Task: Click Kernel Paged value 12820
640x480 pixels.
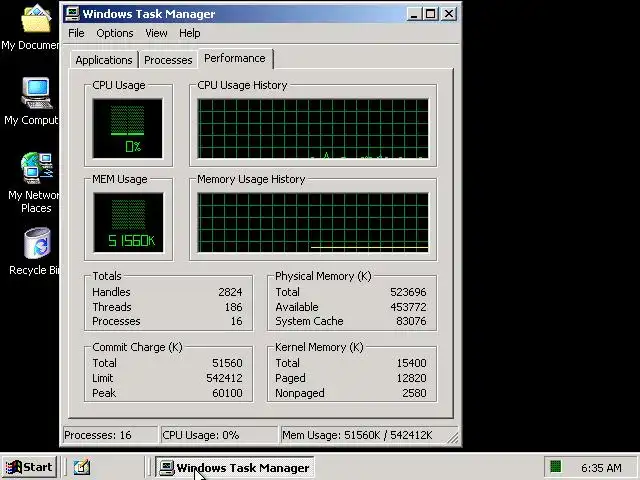Action: (411, 378)
